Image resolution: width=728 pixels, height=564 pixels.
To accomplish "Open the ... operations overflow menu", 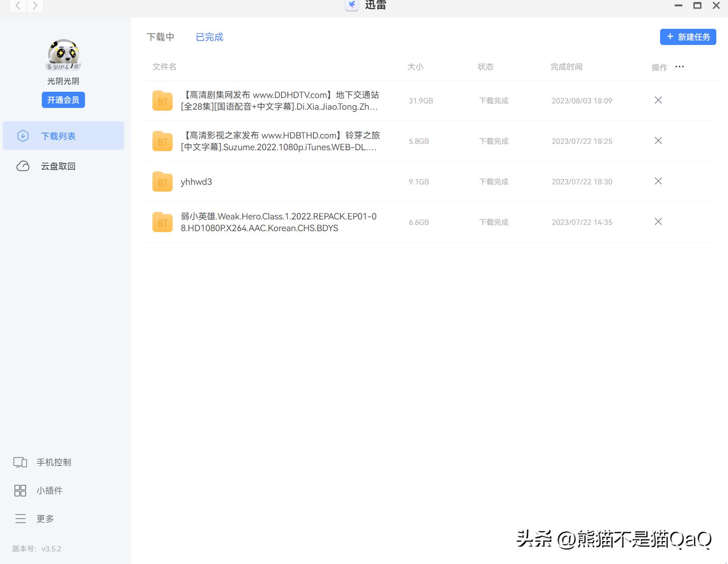I will 679,67.
